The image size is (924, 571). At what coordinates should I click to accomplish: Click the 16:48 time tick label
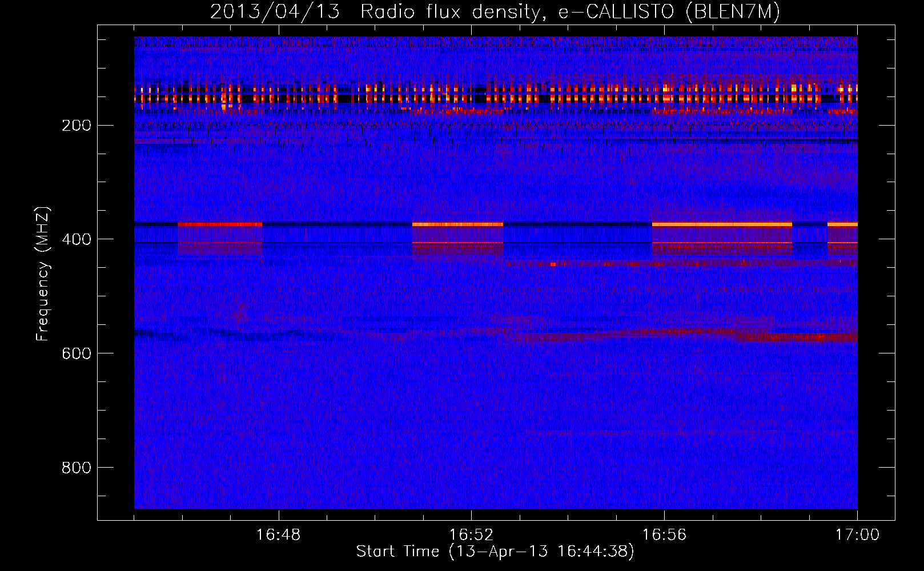(278, 535)
